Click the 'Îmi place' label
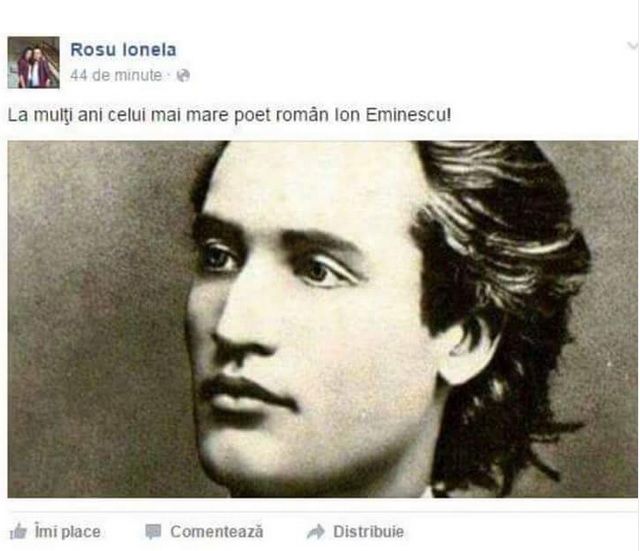640x551 pixels. [x=67, y=531]
